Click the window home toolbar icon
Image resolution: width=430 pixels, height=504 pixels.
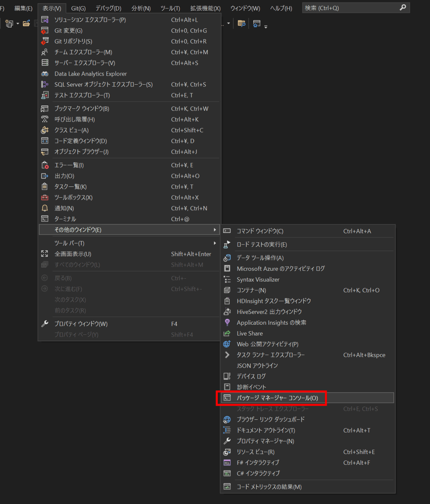(x=257, y=23)
